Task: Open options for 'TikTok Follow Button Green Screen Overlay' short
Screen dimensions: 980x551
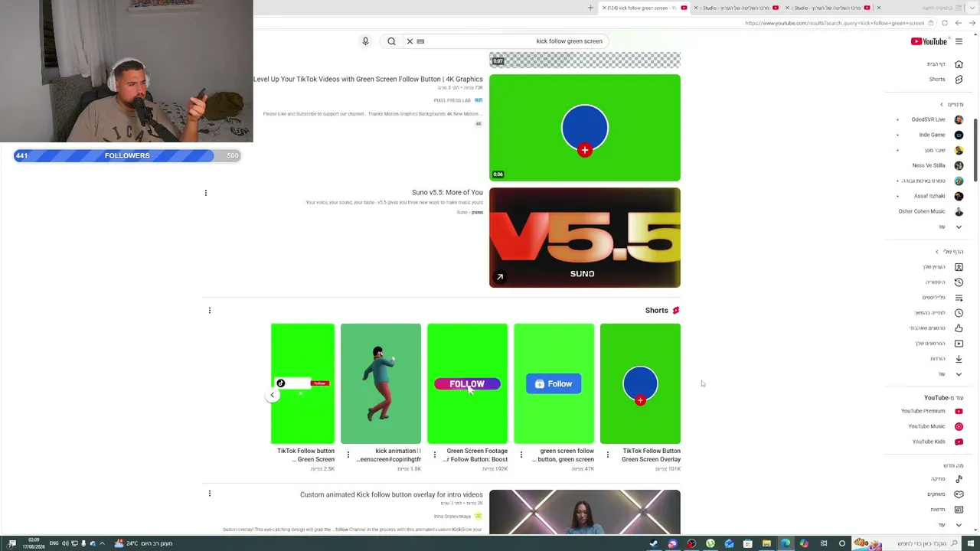Action: click(608, 455)
